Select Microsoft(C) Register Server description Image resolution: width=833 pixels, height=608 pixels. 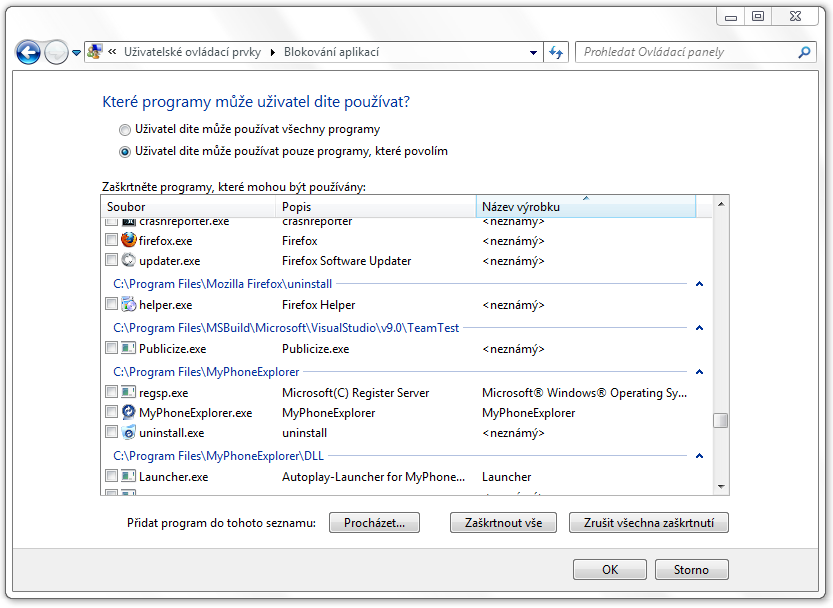pos(355,393)
